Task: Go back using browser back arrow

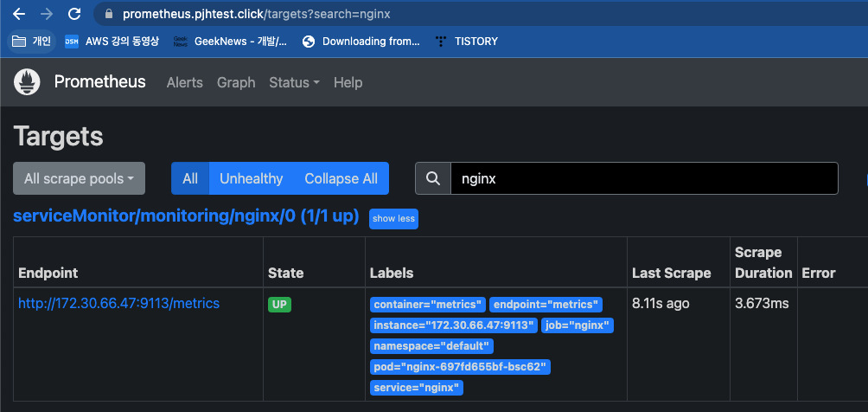Action: pos(18,14)
